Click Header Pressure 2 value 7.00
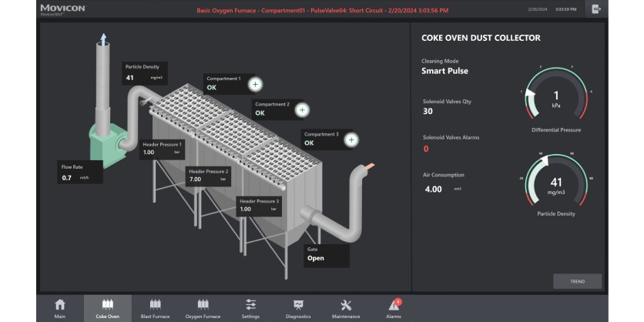The height and width of the screenshot is (322, 644). coord(195,179)
